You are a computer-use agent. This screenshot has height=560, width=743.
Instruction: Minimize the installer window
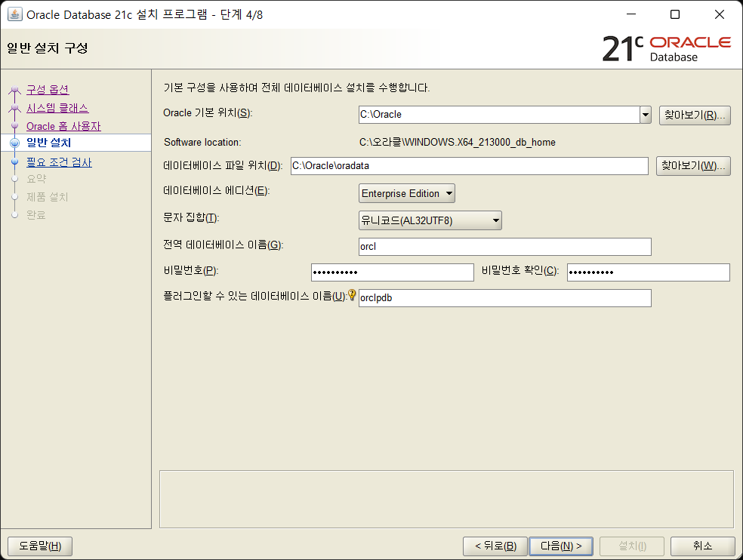pos(631,14)
